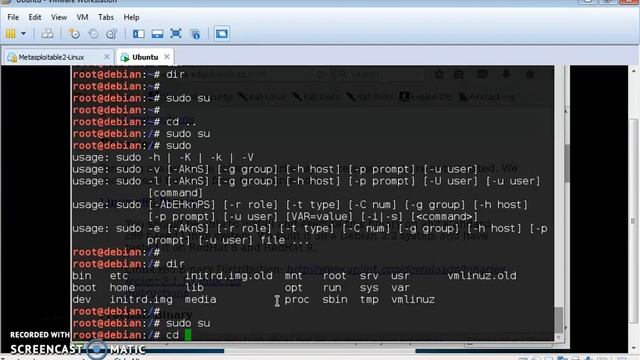Viewport: 640px width, 360px height.
Task: Open the Tabs menu
Action: click(x=106, y=17)
